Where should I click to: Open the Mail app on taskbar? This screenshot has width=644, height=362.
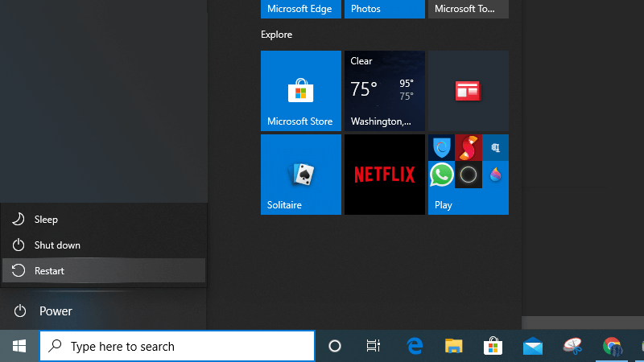533,346
